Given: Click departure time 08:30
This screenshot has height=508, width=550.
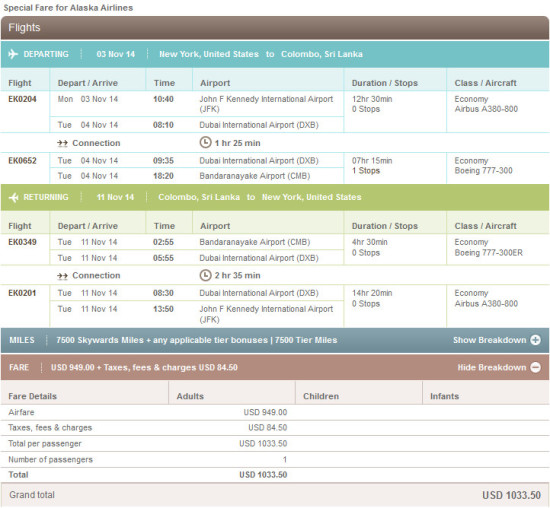Looking at the screenshot, I should pyautogui.click(x=163, y=293).
